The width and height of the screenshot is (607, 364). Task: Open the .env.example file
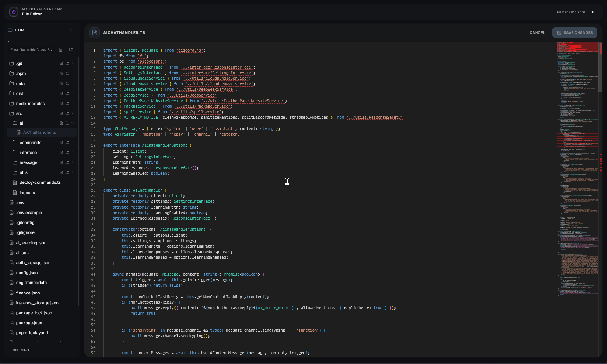pyautogui.click(x=29, y=213)
